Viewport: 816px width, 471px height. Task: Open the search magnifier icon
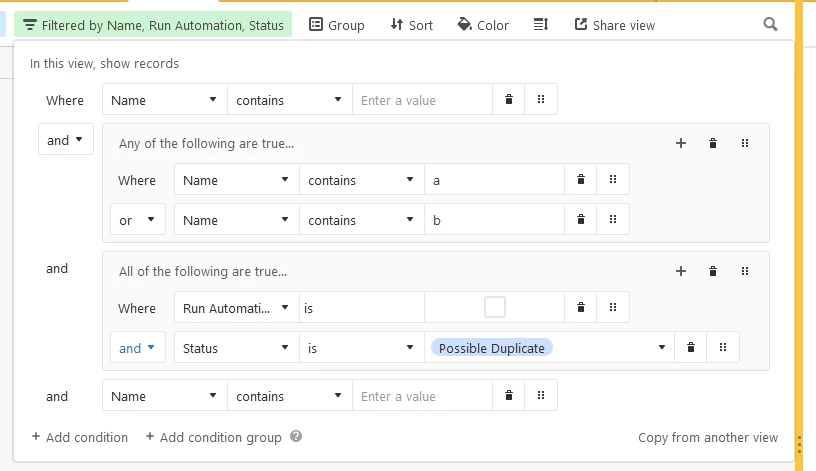pos(770,24)
